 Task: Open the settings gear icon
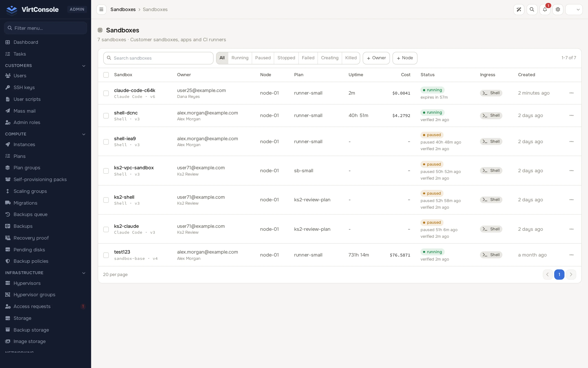point(558,10)
